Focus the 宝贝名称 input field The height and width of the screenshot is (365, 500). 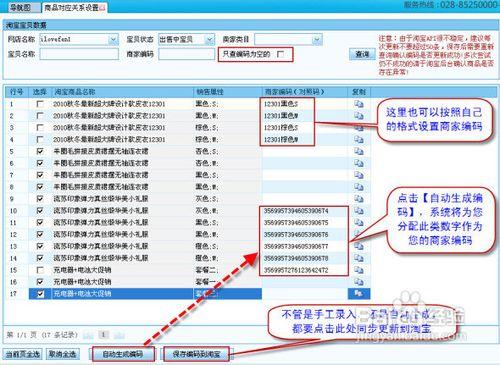coord(79,54)
